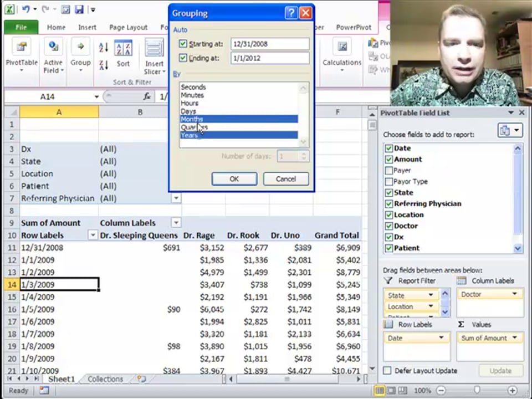Screen dimensions: 532x399
Task: Uncheck the Amount field checkbox
Action: pos(389,159)
